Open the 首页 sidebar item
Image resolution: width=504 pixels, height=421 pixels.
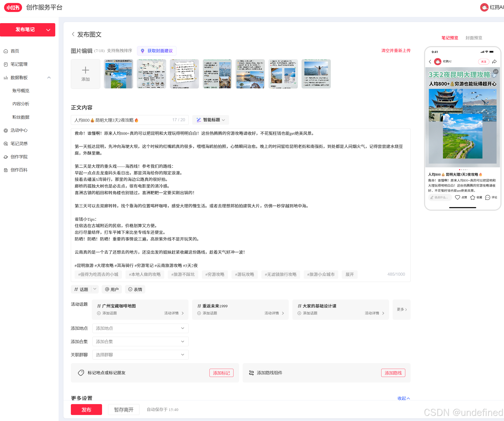pyautogui.click(x=15, y=51)
